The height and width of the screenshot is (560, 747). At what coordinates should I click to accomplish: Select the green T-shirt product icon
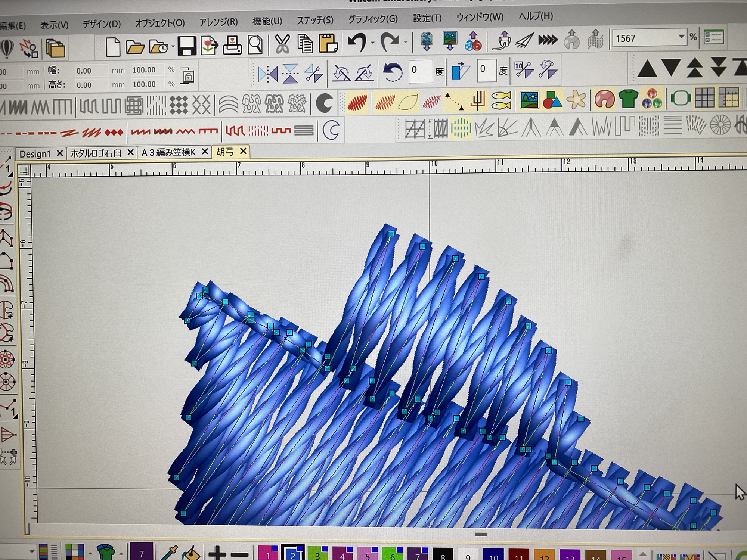(x=628, y=99)
